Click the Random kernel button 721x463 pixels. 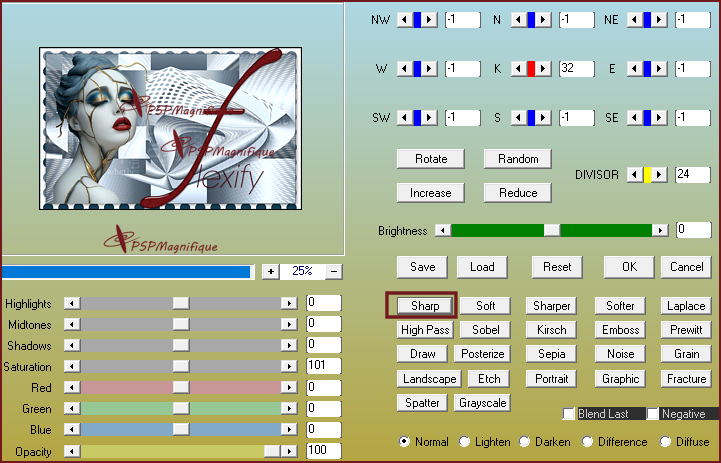pyautogui.click(x=518, y=159)
